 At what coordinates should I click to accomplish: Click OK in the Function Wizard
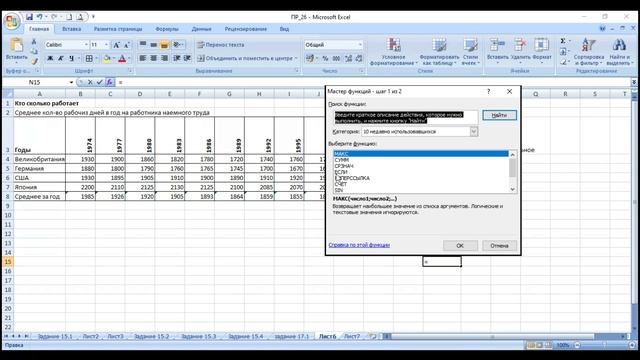pos(460,246)
